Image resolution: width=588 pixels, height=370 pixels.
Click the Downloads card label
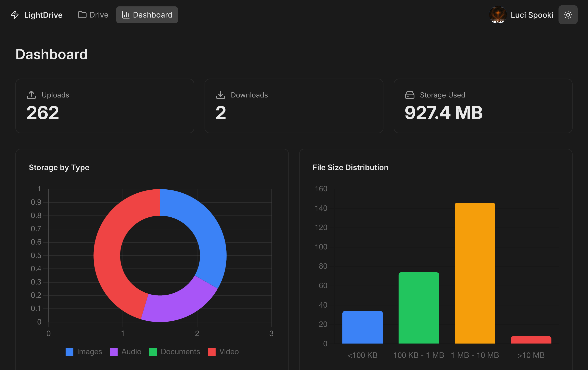click(249, 95)
